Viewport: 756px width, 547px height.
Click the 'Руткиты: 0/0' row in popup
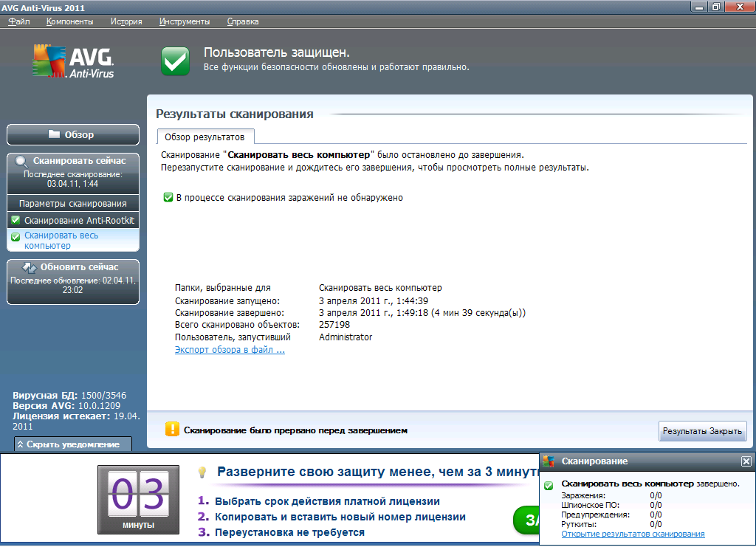611,524
